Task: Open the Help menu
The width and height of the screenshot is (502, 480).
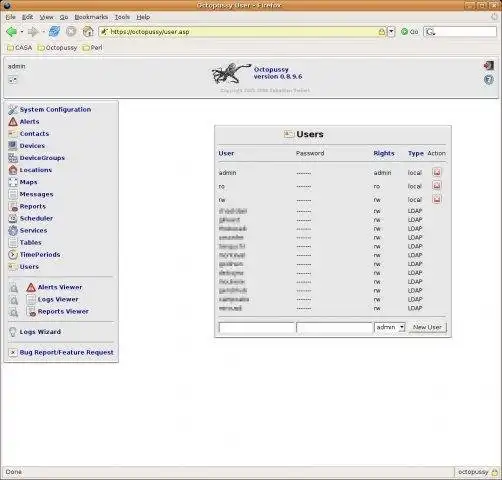Action: click(143, 17)
